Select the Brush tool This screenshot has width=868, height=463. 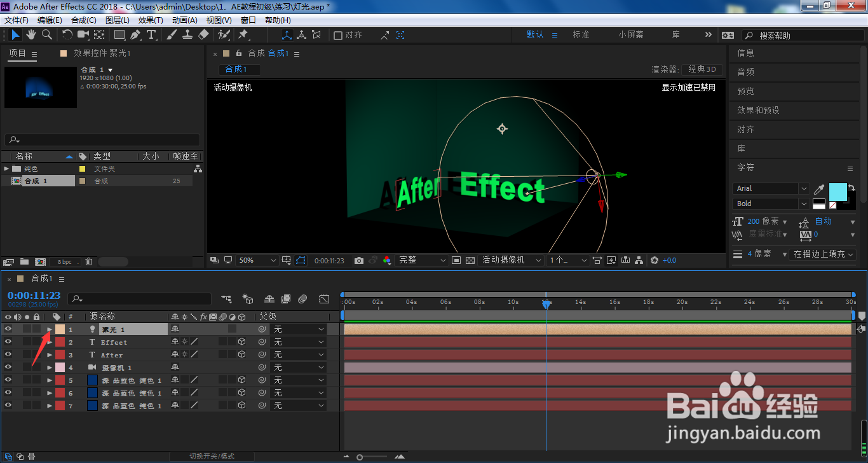172,34
